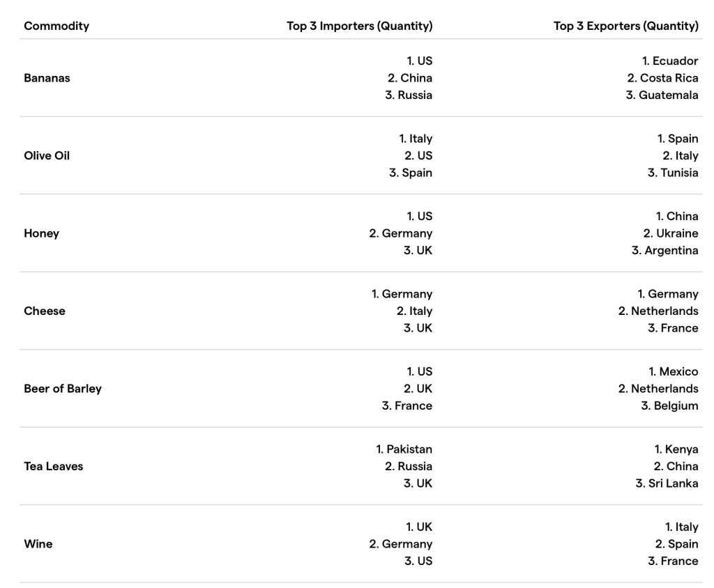Select the Honey row label
714x588 pixels.
[x=42, y=233]
